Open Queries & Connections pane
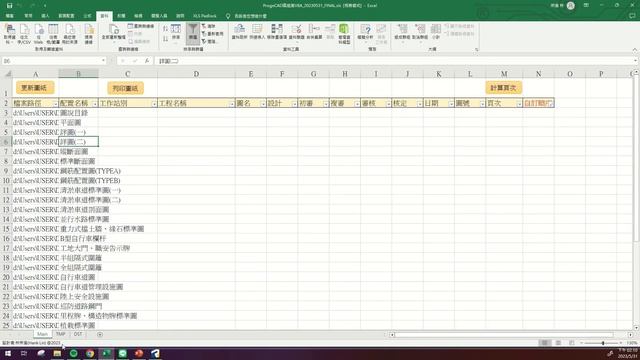640x360 pixels. pyautogui.click(x=141, y=26)
